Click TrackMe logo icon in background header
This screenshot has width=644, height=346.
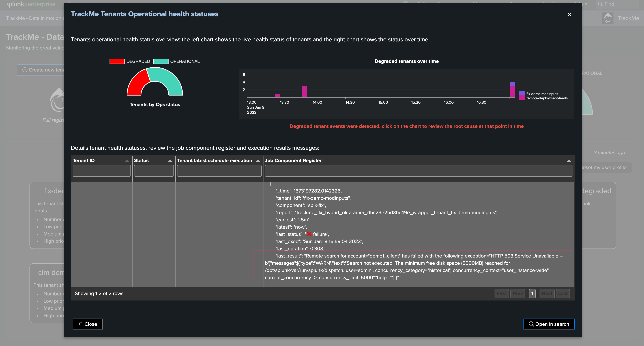click(608, 18)
